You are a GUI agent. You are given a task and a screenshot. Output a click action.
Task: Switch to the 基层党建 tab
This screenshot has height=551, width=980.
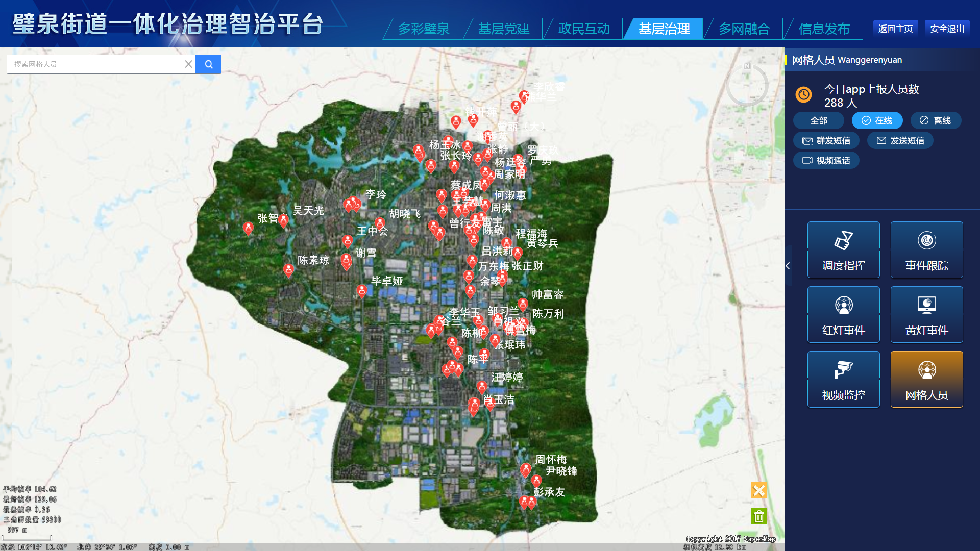504,29
